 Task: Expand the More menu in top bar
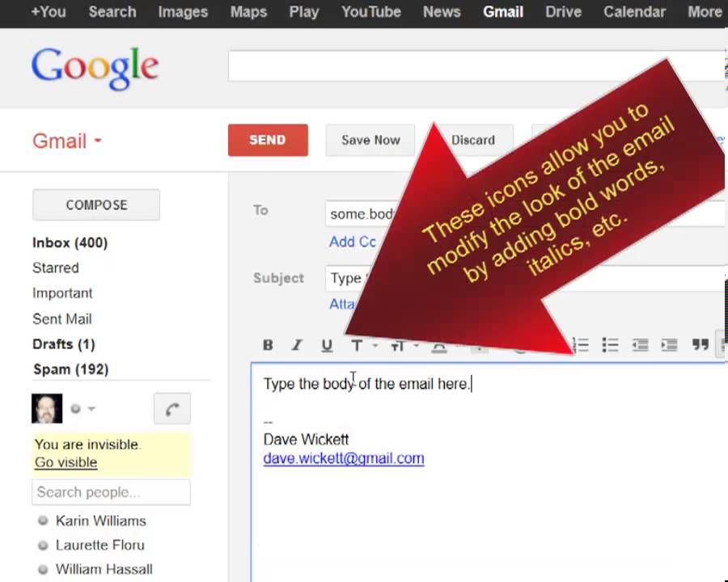(x=705, y=12)
